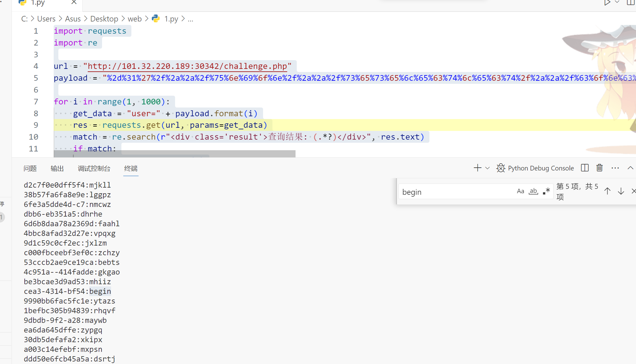636x364 pixels.
Task: Click terminal line 'c000fbceebf3ef0c:zchzy'
Action: [x=71, y=253]
